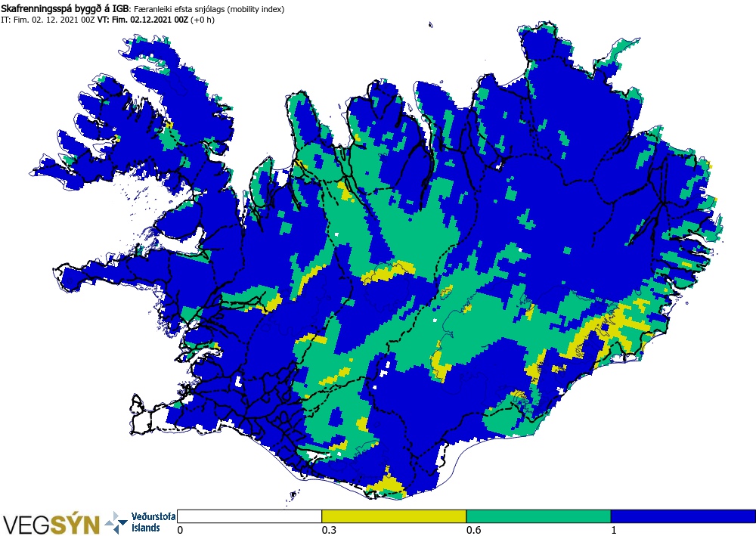Click the title 'Skafrenningsspá byggð á IGB'
The height and width of the screenshot is (536, 756).
pyautogui.click(x=64, y=9)
